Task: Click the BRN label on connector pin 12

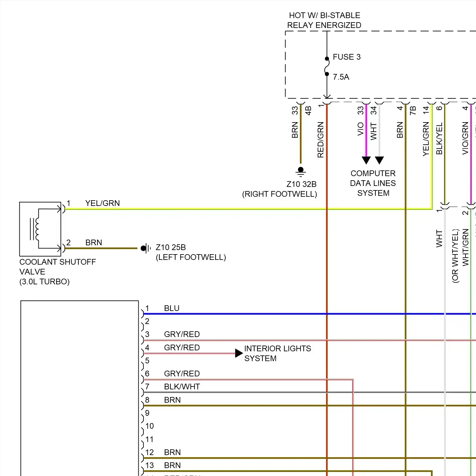Action: click(x=172, y=453)
